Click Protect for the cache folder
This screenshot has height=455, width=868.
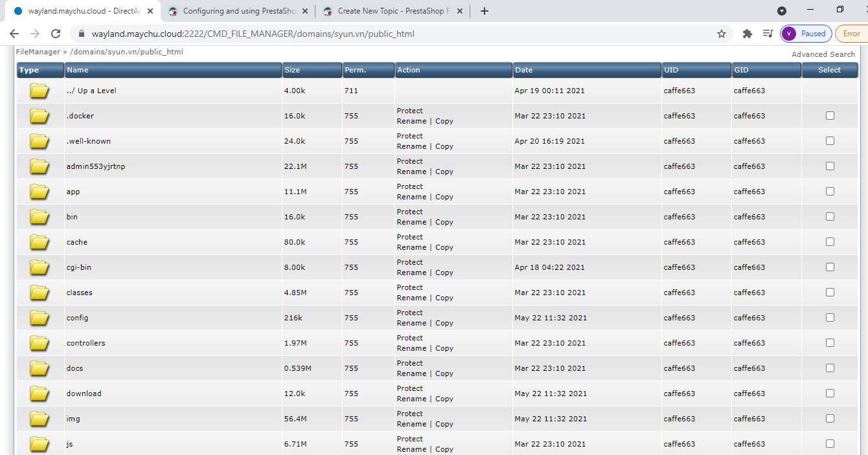[x=409, y=237]
